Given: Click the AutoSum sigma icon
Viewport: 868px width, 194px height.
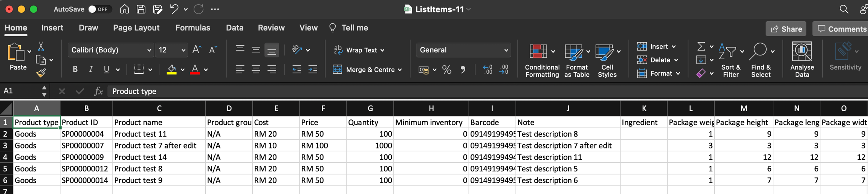Looking at the screenshot, I should pos(701,46).
